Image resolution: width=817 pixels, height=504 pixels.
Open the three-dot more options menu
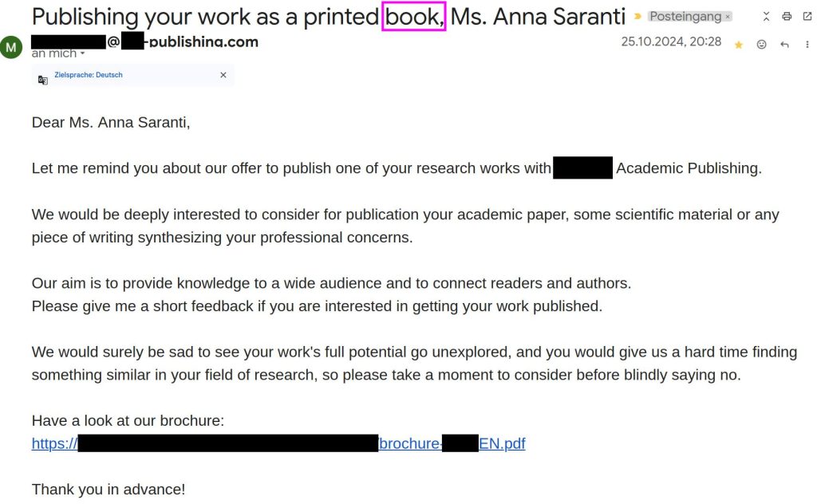point(807,45)
